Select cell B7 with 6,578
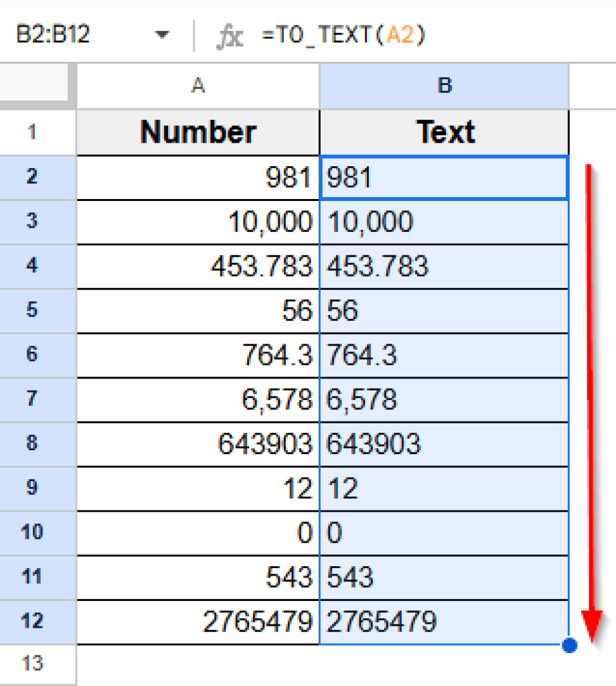The image size is (616, 686). click(444, 399)
